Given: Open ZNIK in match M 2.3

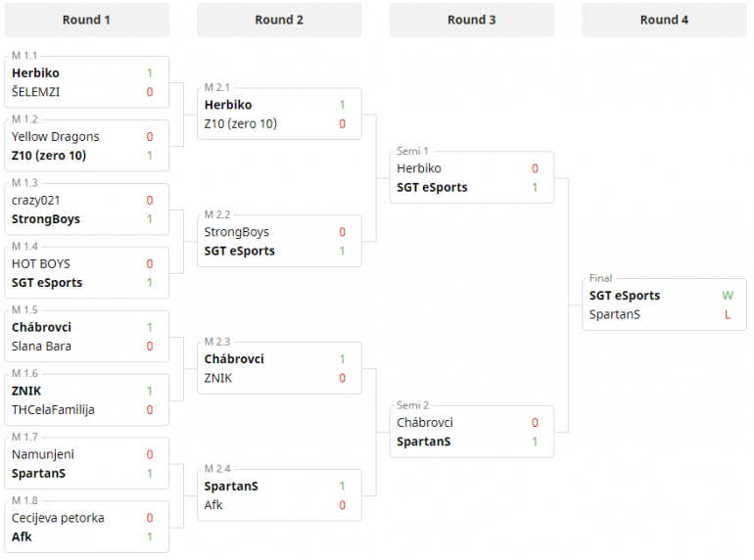Looking at the screenshot, I should (x=219, y=379).
